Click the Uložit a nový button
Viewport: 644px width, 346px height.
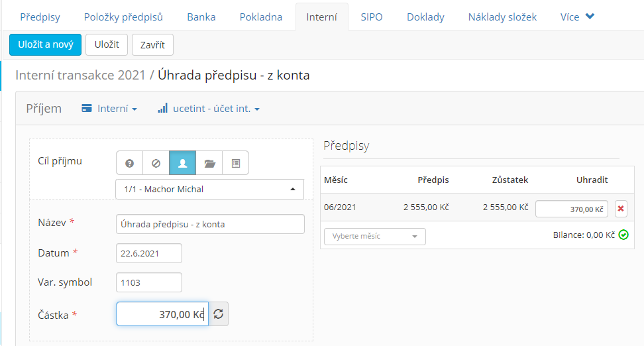tap(45, 44)
